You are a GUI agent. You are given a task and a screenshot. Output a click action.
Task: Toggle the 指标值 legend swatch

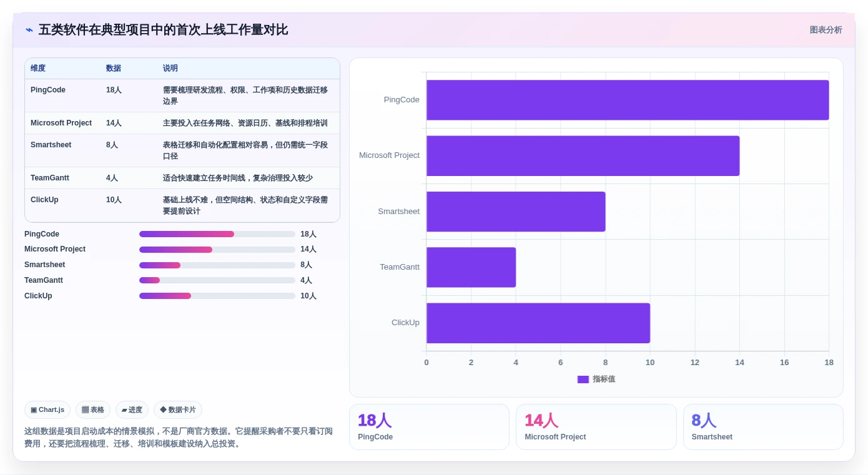pyautogui.click(x=583, y=380)
